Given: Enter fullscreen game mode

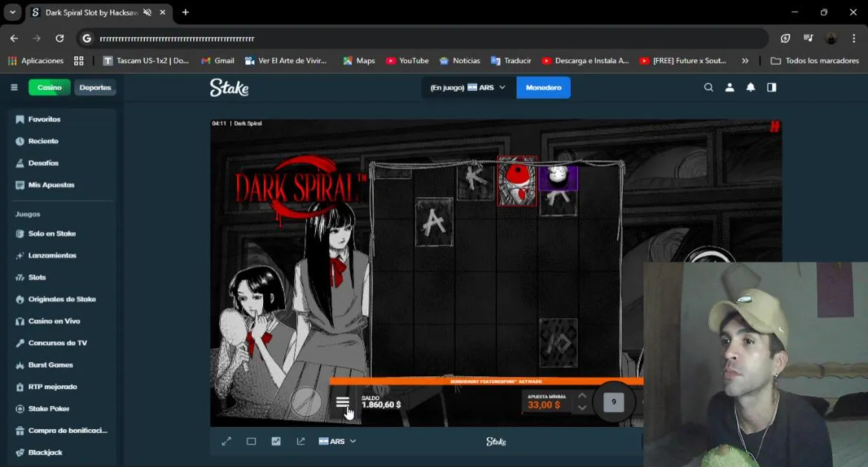Looking at the screenshot, I should coord(226,441).
